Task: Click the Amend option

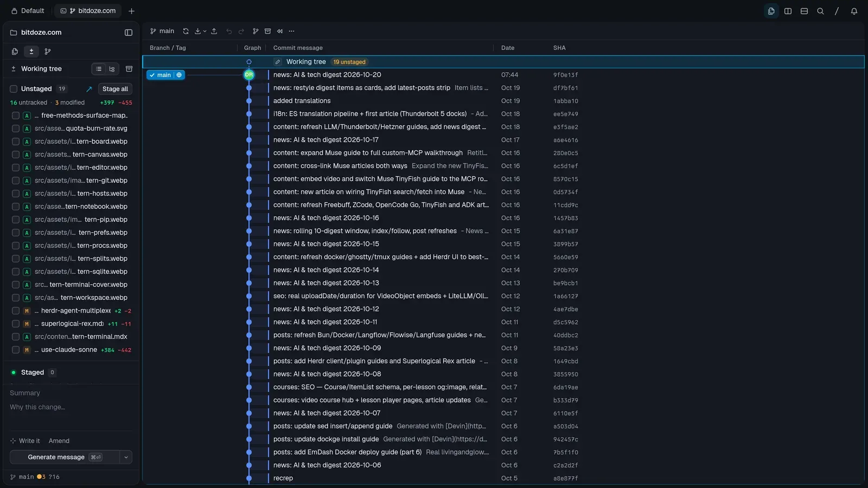Action: click(x=59, y=441)
